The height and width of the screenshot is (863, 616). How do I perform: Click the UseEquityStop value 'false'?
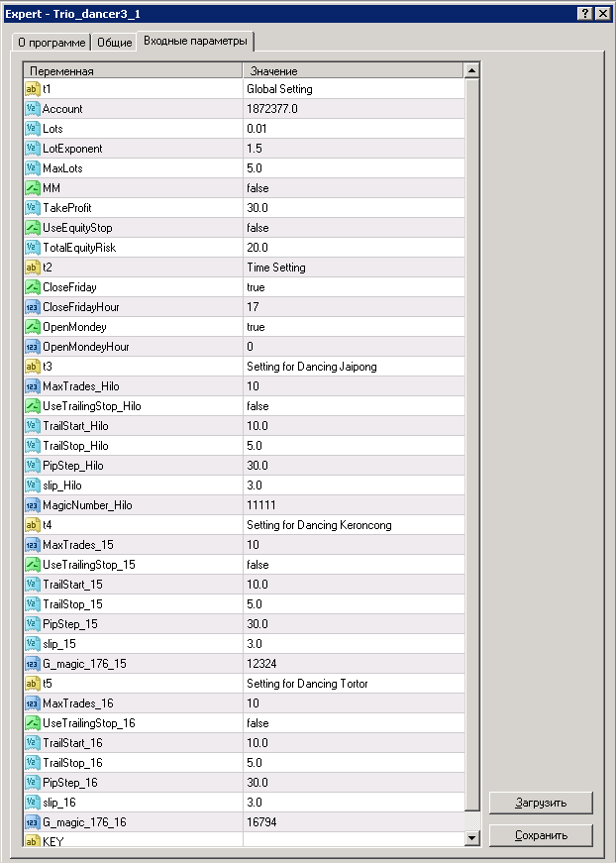257,228
